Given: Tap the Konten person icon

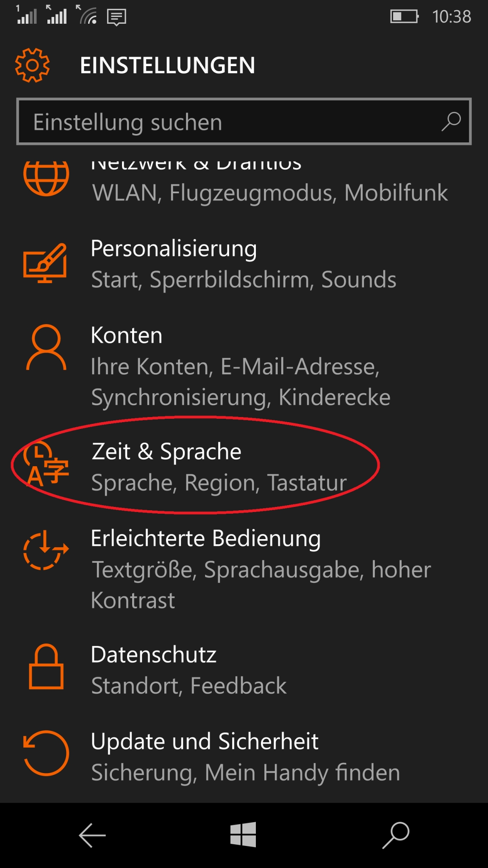Looking at the screenshot, I should click(x=46, y=348).
